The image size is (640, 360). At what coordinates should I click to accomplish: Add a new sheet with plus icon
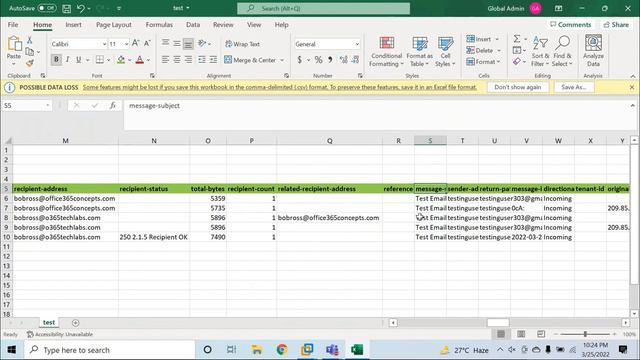(x=76, y=323)
